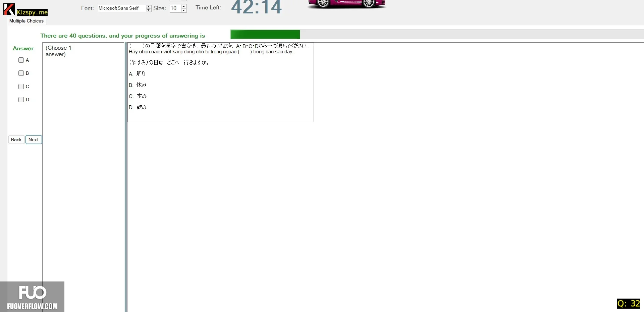This screenshot has width=644, height=312.
Task: Click the '(Choose 1 answer)' text
Action: [x=58, y=51]
